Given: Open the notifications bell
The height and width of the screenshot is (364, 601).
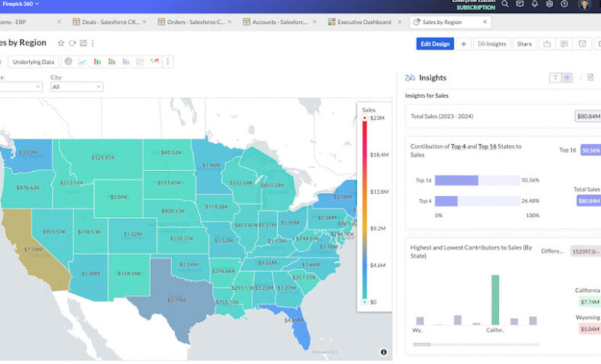Looking at the screenshot, I should [x=535, y=4].
